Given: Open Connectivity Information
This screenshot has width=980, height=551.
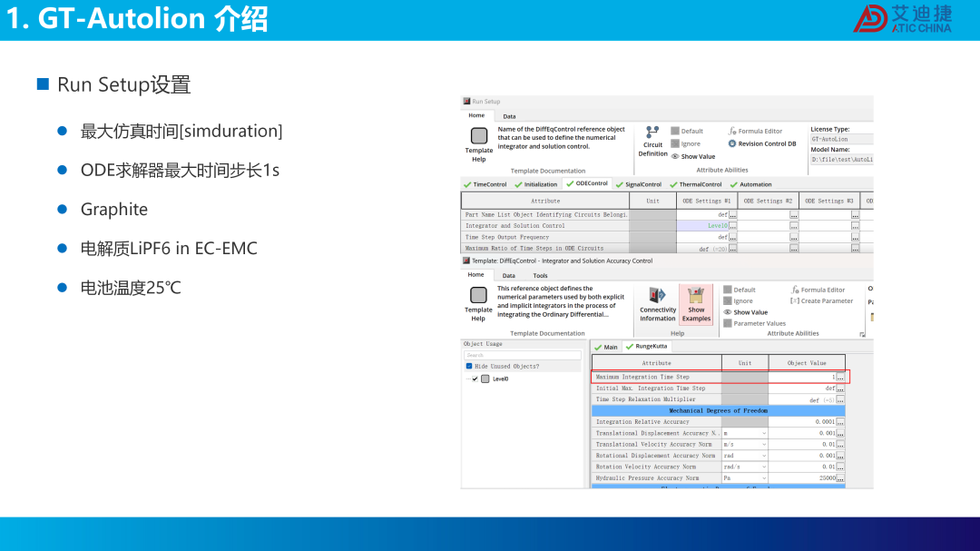Looking at the screenshot, I should (658, 305).
